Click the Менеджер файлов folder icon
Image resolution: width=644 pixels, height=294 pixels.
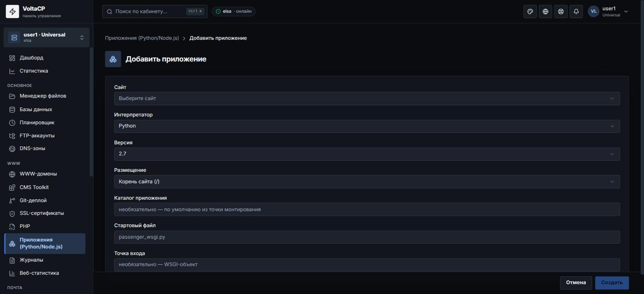(x=12, y=96)
